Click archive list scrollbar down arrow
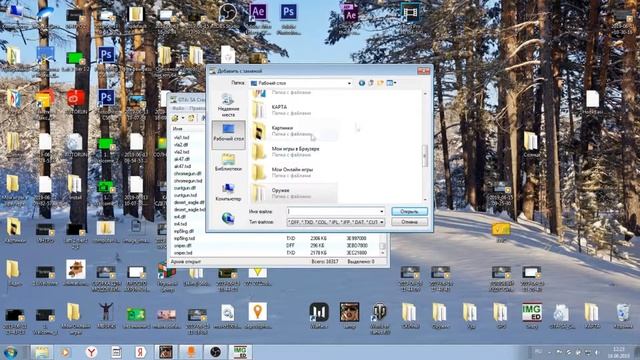The image size is (640, 360). [x=382, y=253]
